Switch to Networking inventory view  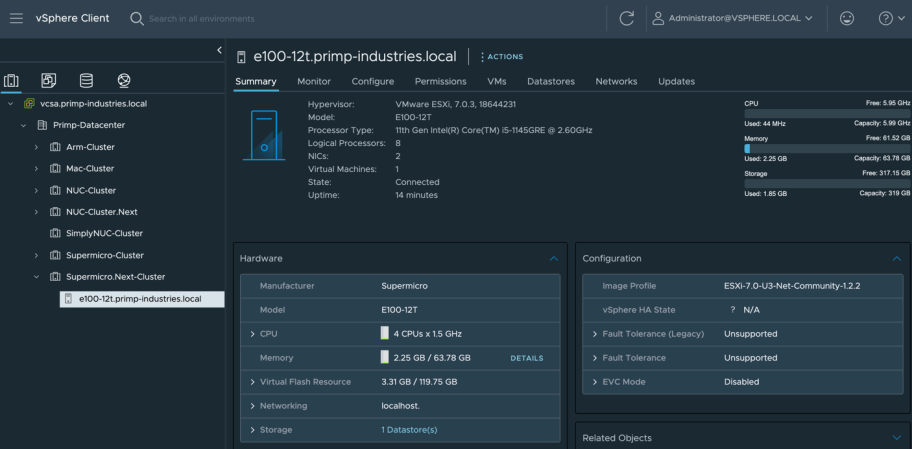124,80
